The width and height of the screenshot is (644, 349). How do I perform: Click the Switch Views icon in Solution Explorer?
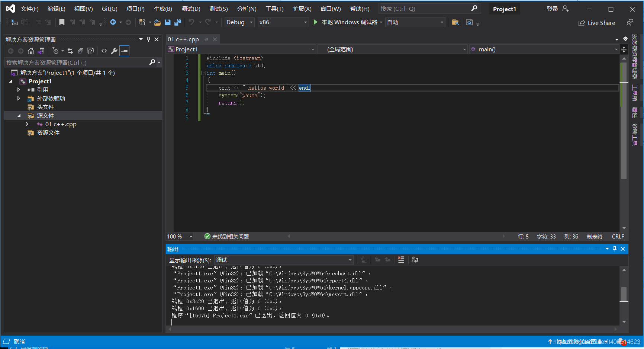[x=41, y=51]
